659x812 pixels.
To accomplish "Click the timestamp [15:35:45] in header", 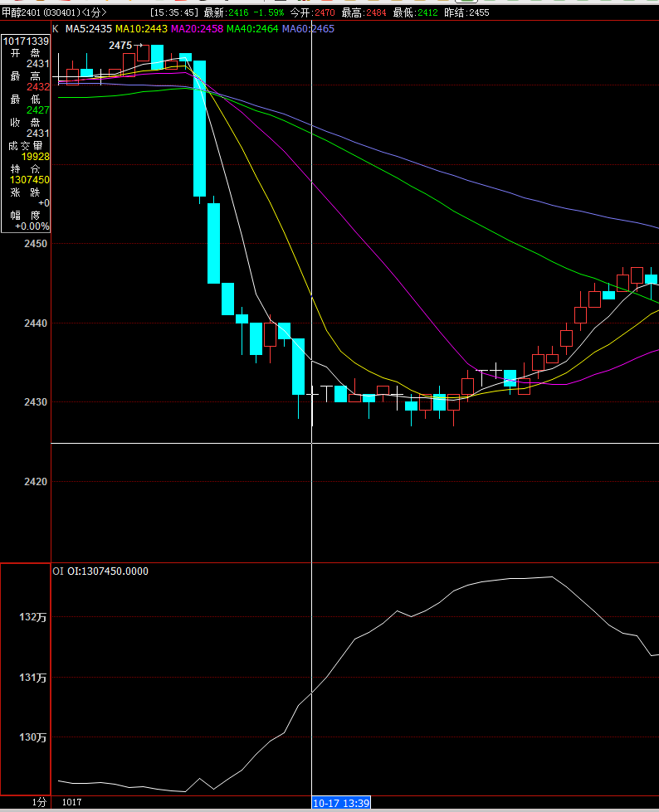I will [174, 12].
